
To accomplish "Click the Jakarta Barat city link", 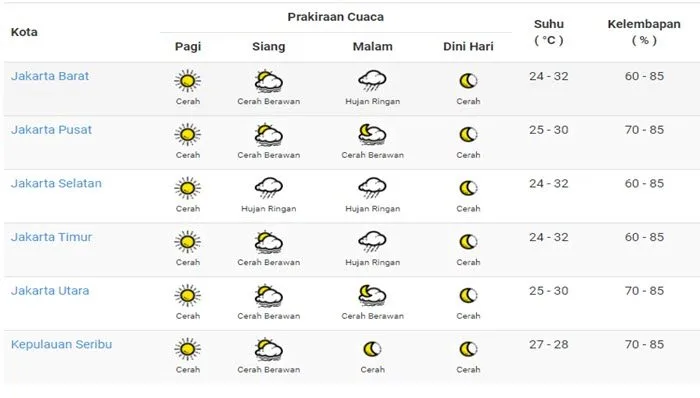I will (x=50, y=76).
